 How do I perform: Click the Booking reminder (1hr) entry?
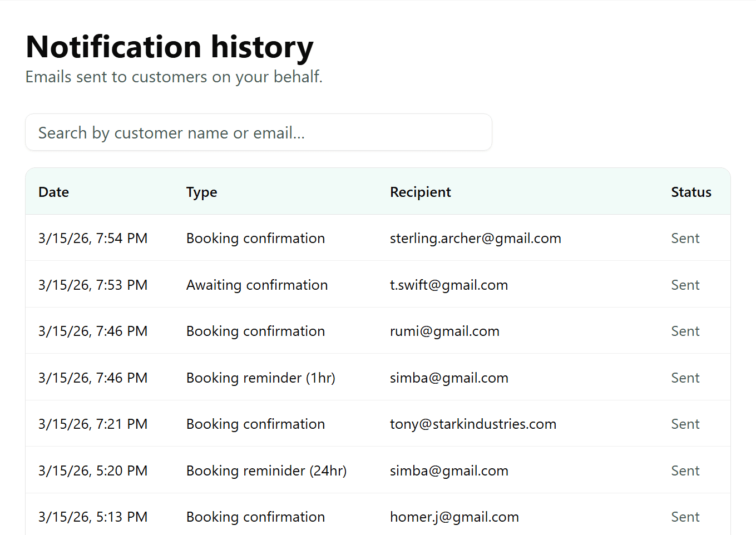pos(260,378)
